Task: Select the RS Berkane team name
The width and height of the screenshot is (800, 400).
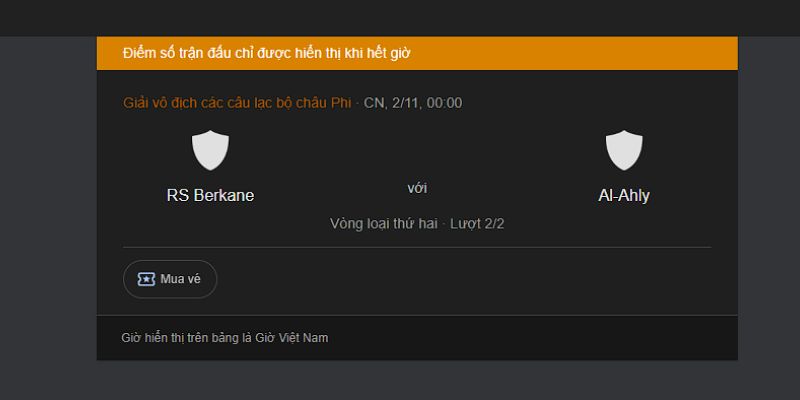Action: click(x=210, y=196)
